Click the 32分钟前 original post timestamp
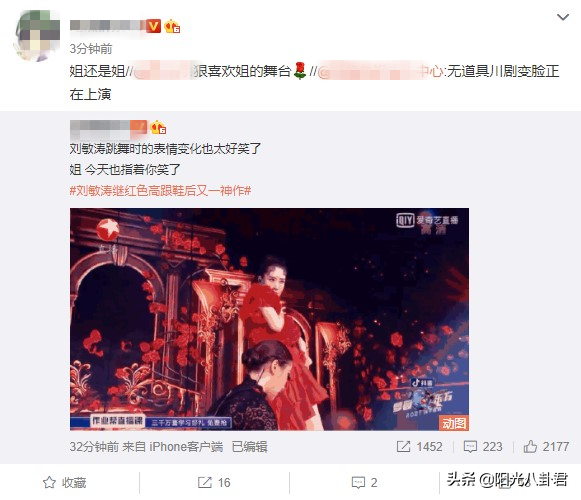Screen dimensions: 581x500 (x=94, y=447)
